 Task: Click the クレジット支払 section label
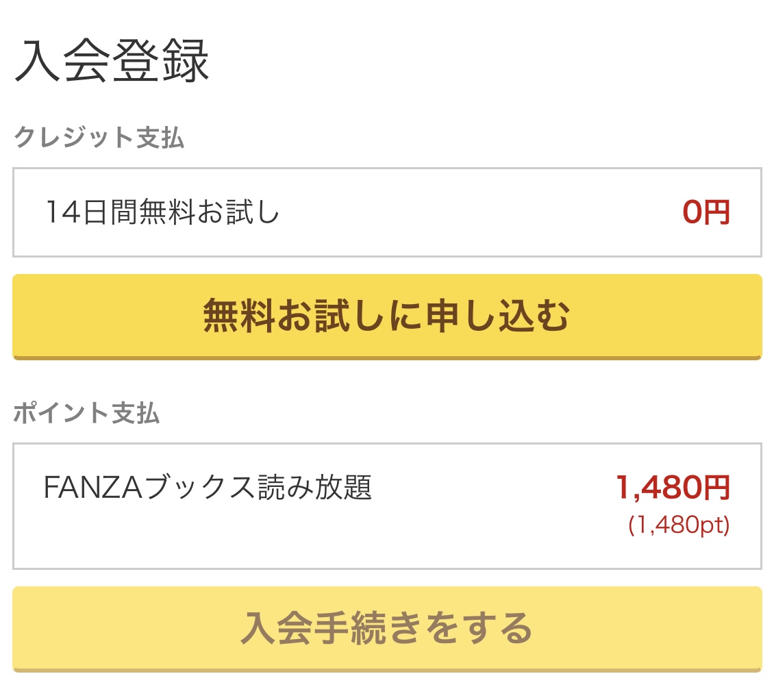coord(99,138)
